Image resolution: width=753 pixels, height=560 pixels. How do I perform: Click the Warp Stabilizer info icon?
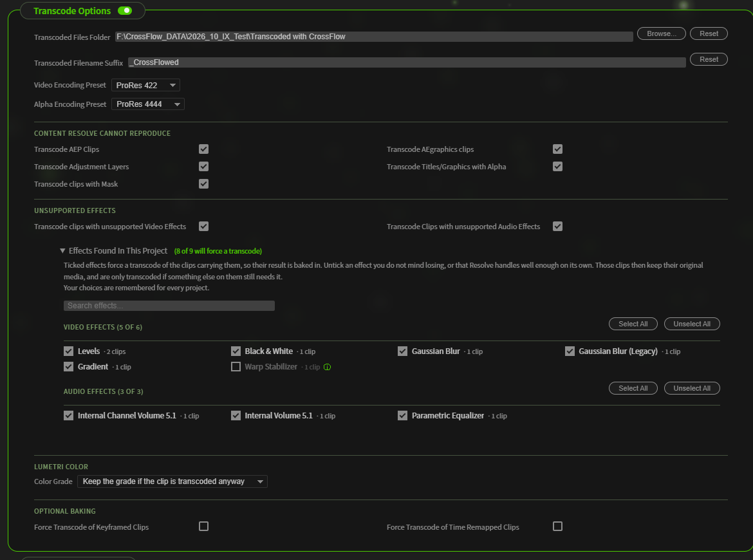pos(327,367)
